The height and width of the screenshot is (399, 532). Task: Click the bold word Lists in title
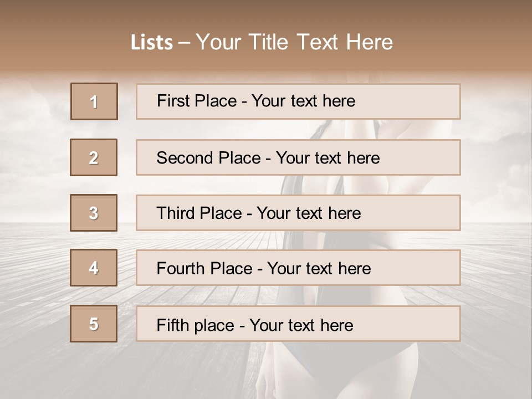[152, 42]
